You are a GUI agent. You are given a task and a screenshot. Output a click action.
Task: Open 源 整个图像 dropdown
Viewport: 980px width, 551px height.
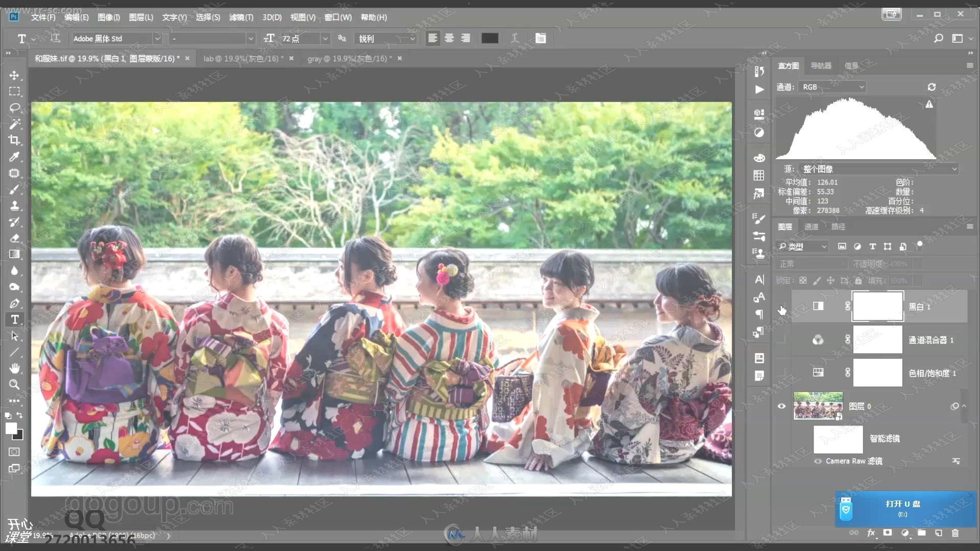coord(878,169)
